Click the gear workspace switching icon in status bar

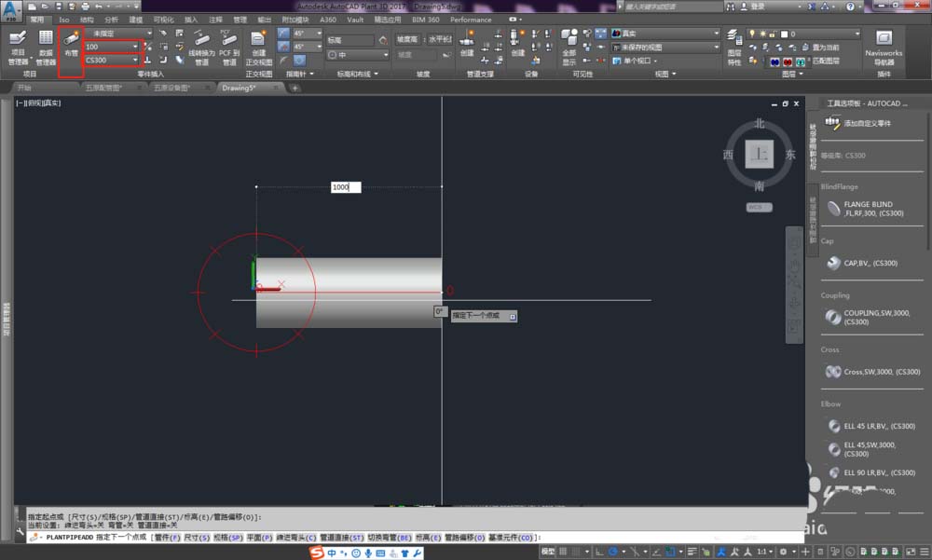pos(783,552)
